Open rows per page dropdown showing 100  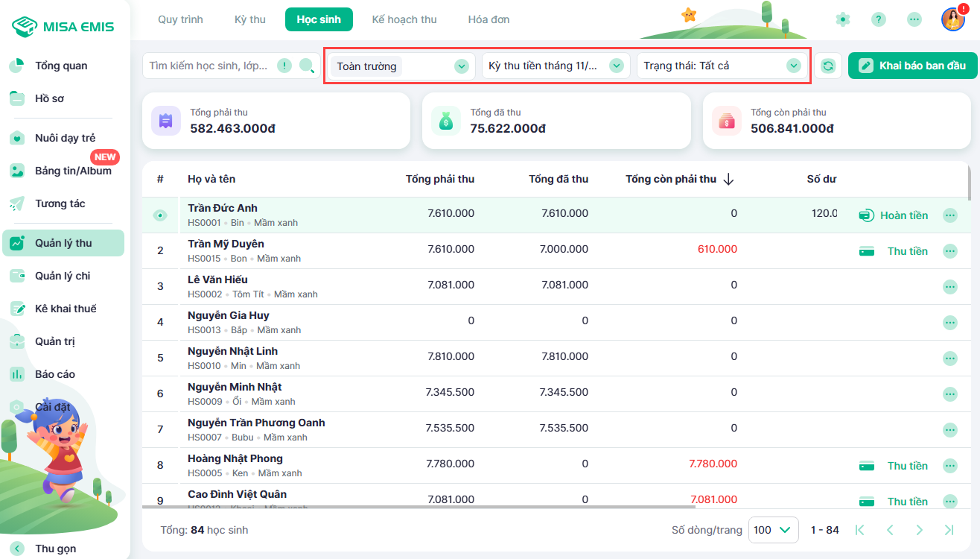tap(773, 530)
